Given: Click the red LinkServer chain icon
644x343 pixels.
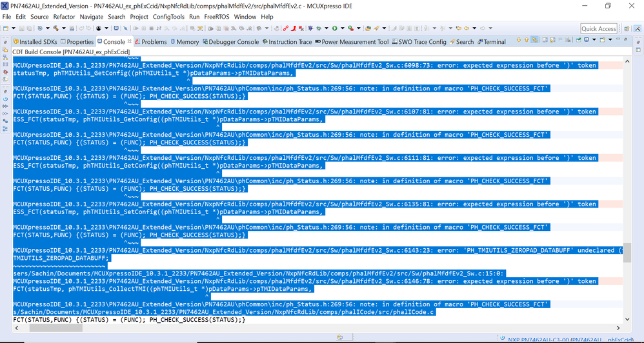Looking at the screenshot, I should click(x=285, y=28).
